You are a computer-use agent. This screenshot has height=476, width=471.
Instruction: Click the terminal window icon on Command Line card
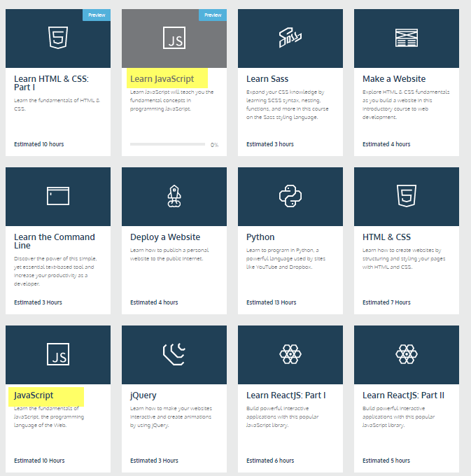(58, 196)
